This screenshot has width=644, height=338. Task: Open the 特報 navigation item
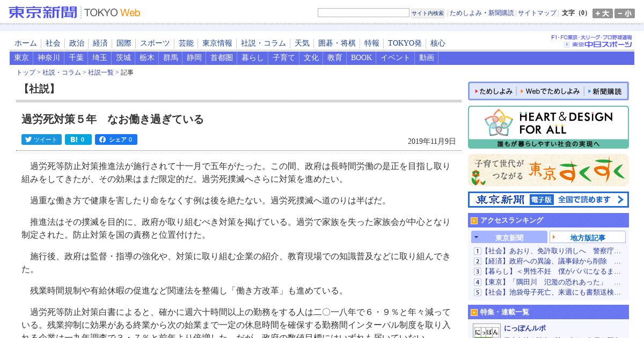click(372, 43)
